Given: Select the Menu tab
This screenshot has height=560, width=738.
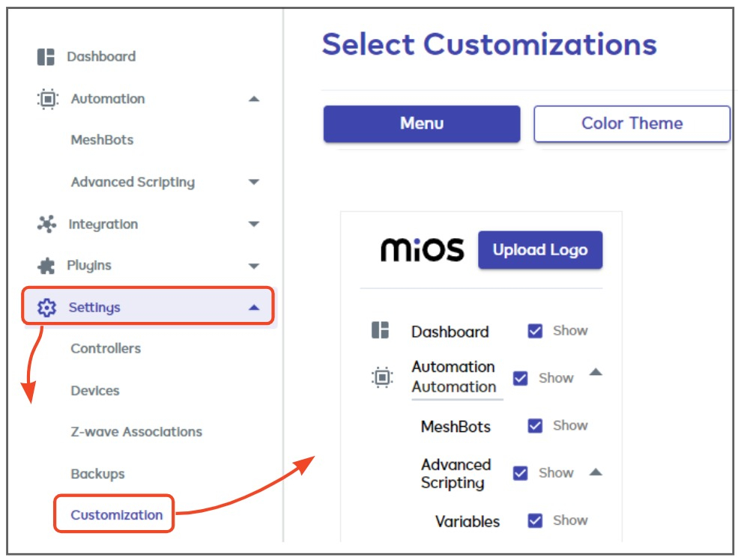Looking at the screenshot, I should (421, 124).
